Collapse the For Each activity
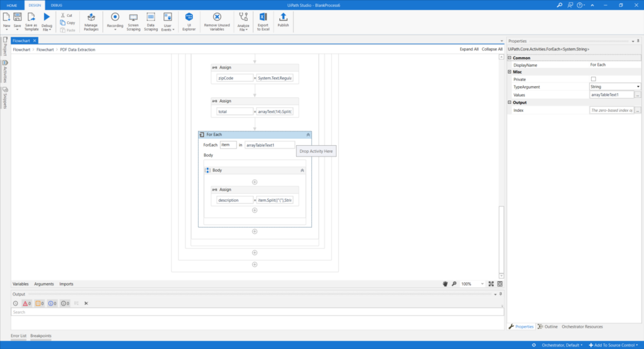 click(308, 135)
